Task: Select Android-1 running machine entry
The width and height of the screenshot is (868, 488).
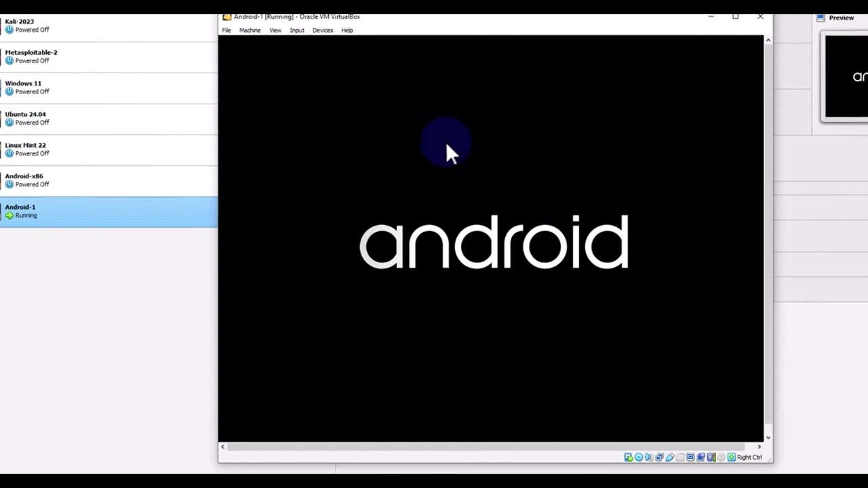Action: tap(108, 211)
